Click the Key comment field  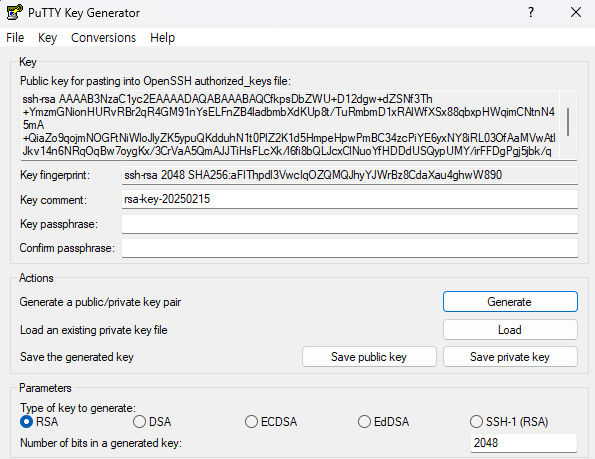(x=349, y=199)
